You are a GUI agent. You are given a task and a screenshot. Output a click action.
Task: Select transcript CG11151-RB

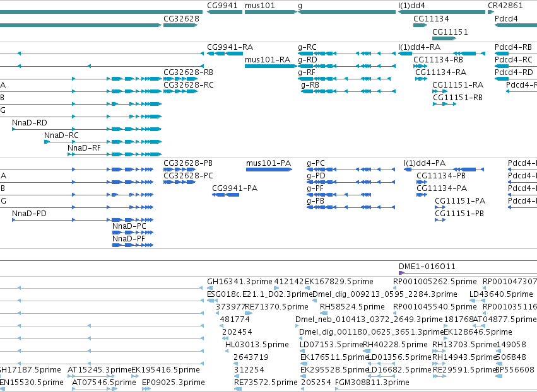[x=458, y=98]
